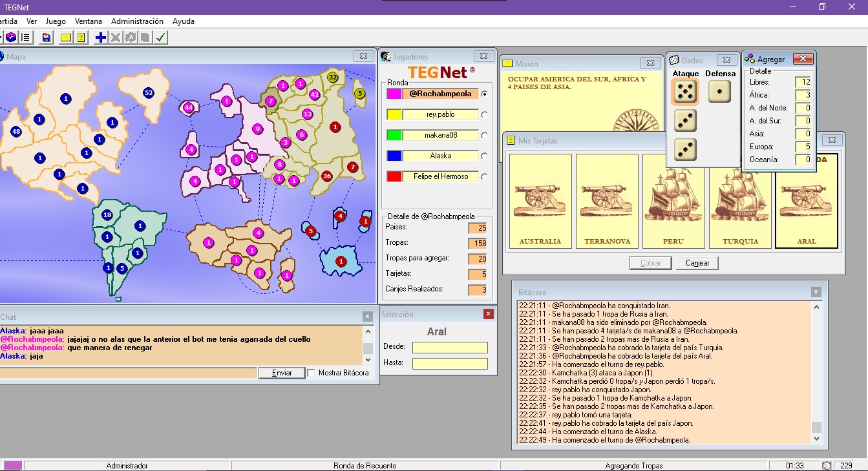Select the blue plus add-troops tool

[101, 37]
